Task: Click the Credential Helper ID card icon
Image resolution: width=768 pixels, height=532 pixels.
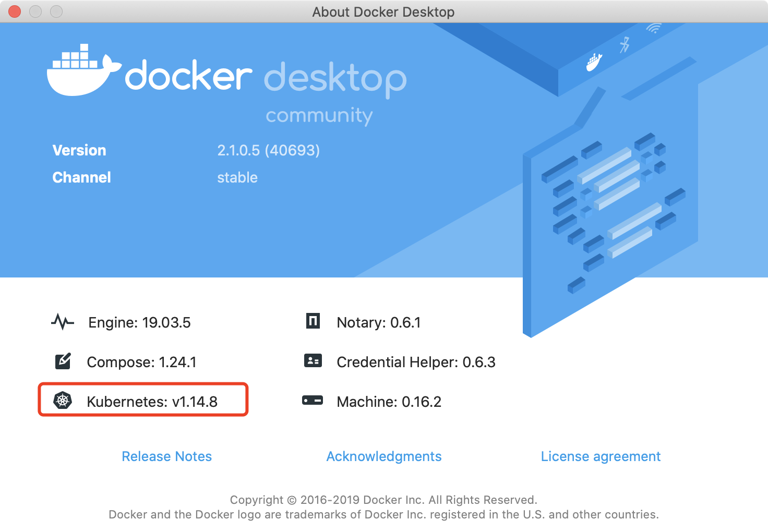Action: pyautogui.click(x=313, y=360)
